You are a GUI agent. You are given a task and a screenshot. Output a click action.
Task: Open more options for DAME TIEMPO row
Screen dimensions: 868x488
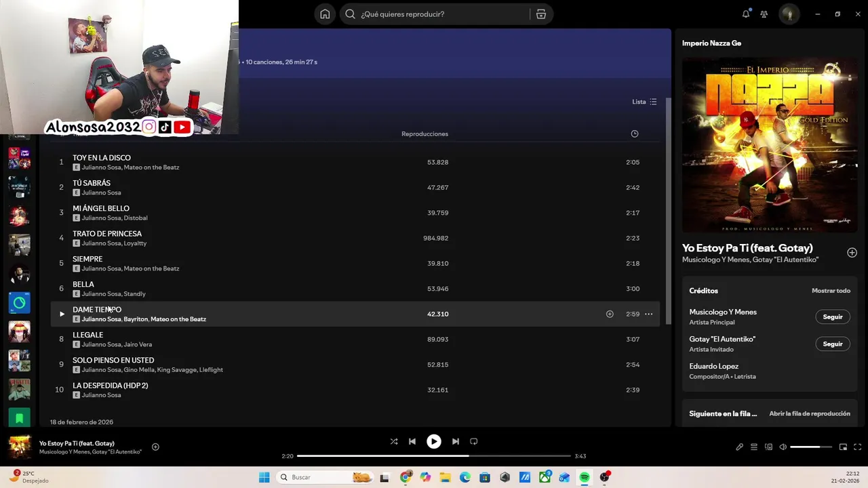click(x=649, y=314)
